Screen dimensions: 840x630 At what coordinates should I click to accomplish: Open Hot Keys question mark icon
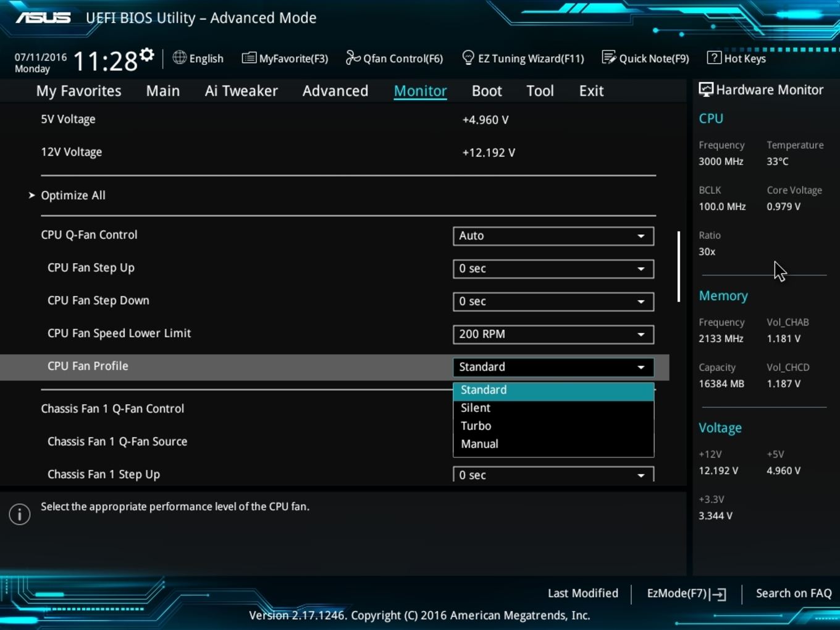point(714,58)
